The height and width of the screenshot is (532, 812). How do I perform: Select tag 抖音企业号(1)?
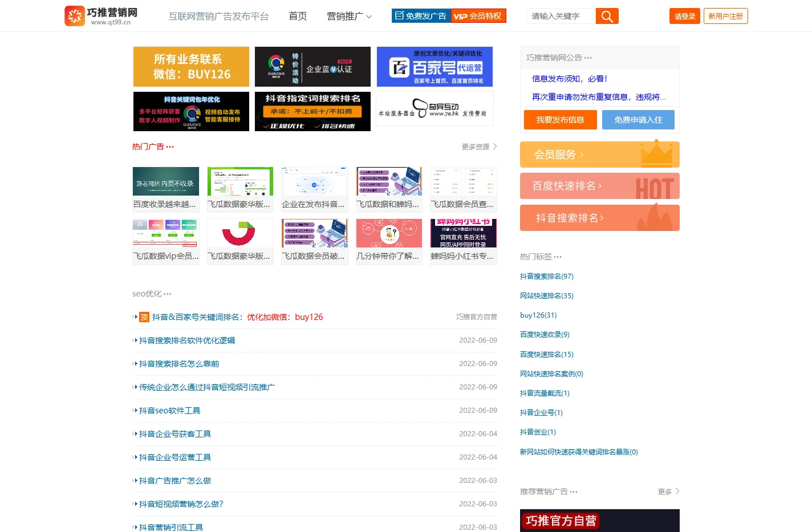541,413
